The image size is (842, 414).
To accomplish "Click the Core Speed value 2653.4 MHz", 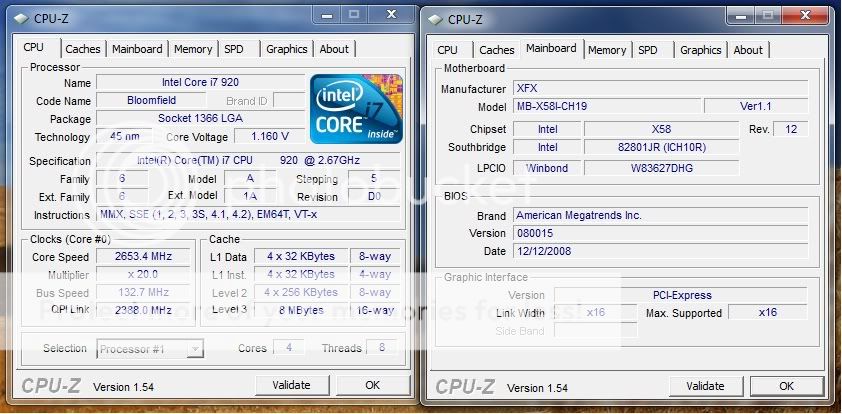I will [x=143, y=257].
